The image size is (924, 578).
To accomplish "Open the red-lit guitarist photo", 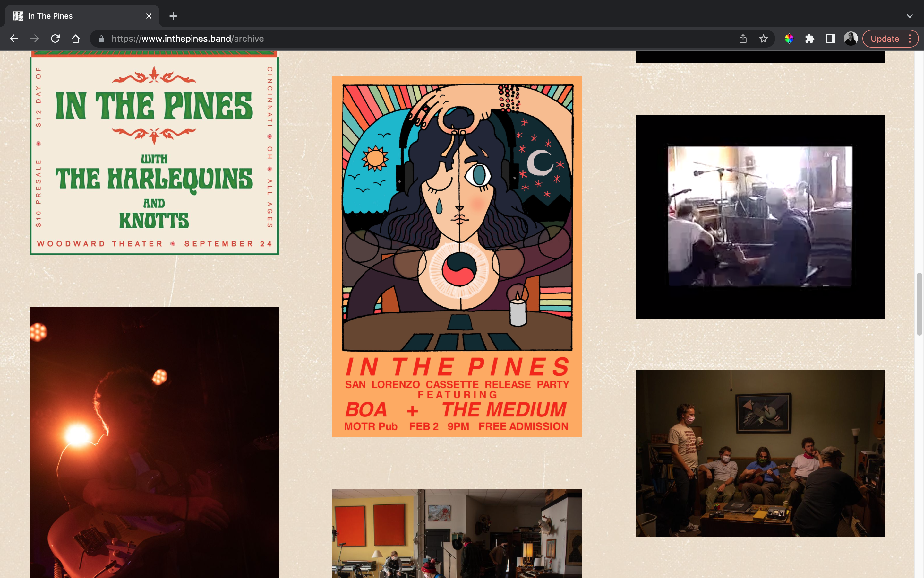I will coord(154,442).
